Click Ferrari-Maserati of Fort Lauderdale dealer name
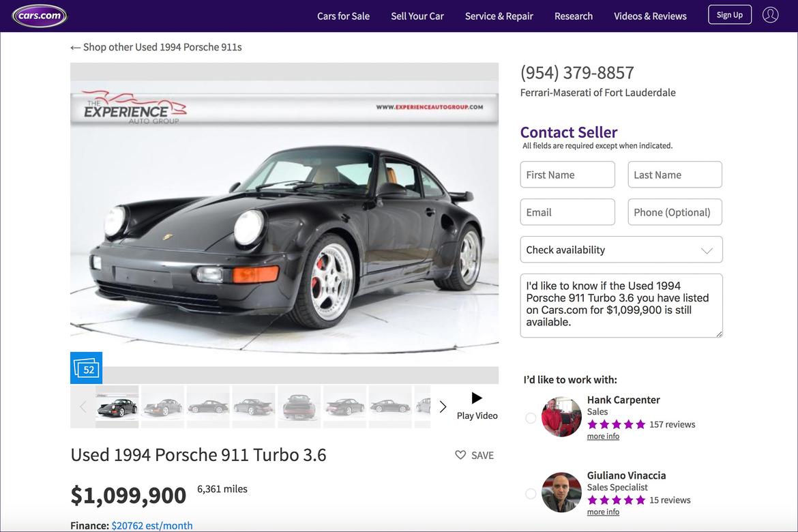The height and width of the screenshot is (532, 798). (x=598, y=93)
